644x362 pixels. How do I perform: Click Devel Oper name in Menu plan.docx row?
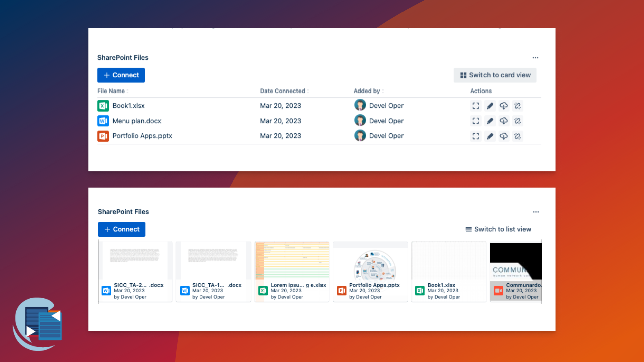[x=386, y=121]
